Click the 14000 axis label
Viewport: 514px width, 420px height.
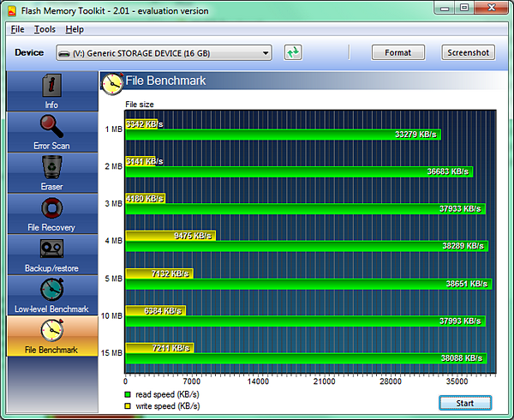258,381
